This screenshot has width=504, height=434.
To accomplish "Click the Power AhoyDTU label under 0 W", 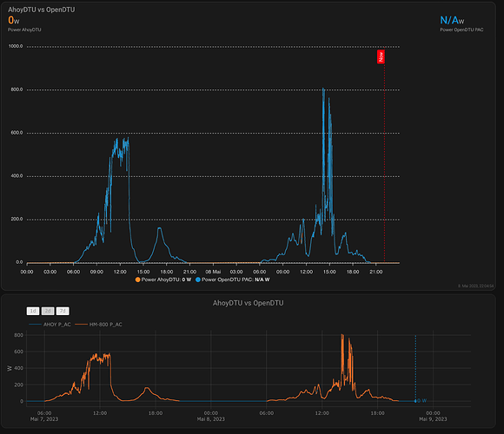I will coord(24,30).
